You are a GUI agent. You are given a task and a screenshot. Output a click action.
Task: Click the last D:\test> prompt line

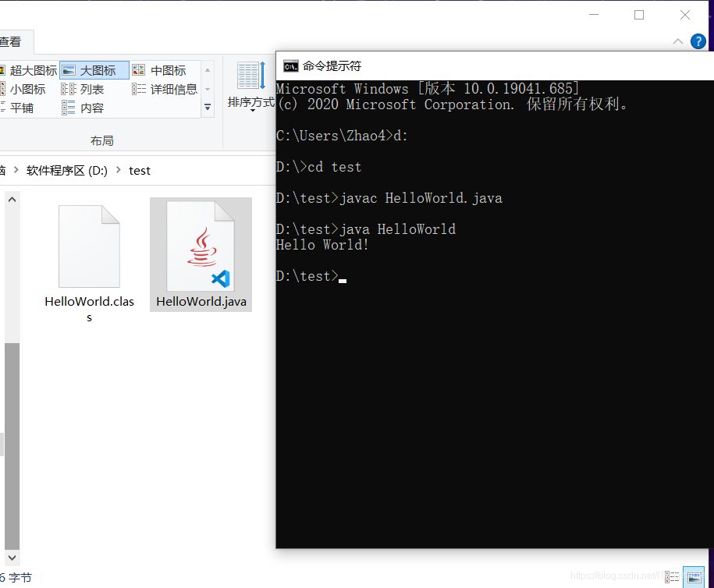(311, 276)
